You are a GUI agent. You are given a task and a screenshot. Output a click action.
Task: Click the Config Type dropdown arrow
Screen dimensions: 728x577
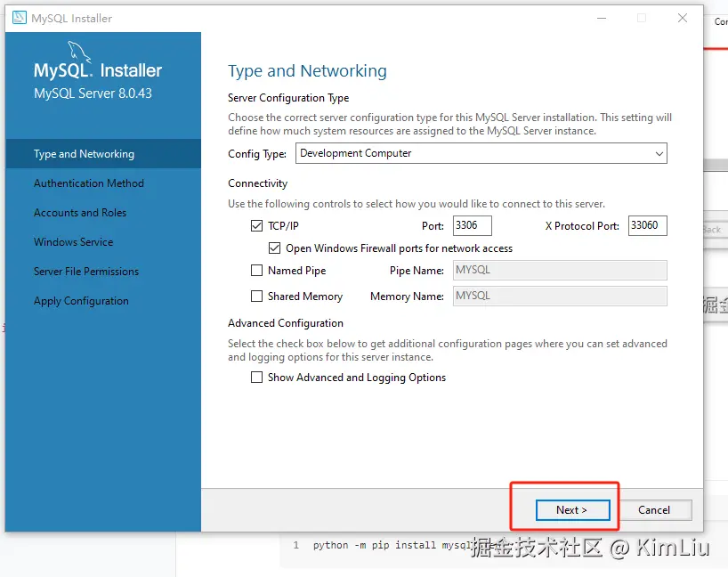click(x=659, y=154)
